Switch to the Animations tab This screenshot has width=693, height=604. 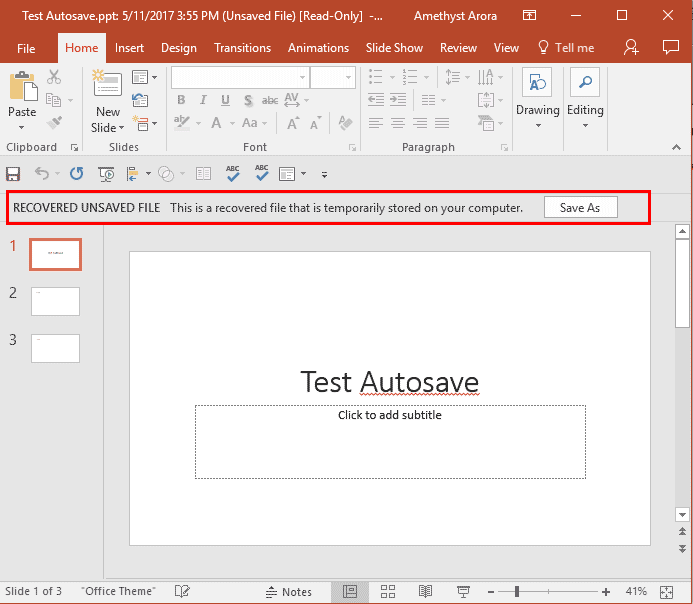318,48
